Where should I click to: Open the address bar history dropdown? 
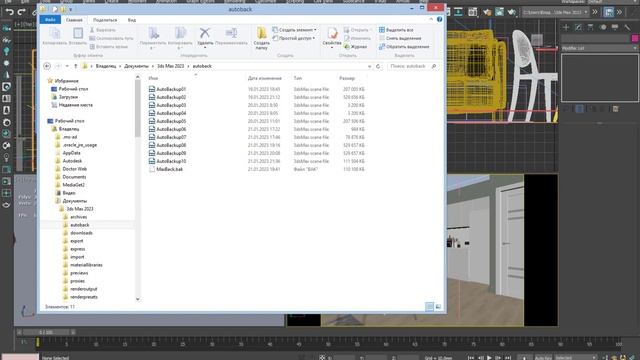pos(369,66)
